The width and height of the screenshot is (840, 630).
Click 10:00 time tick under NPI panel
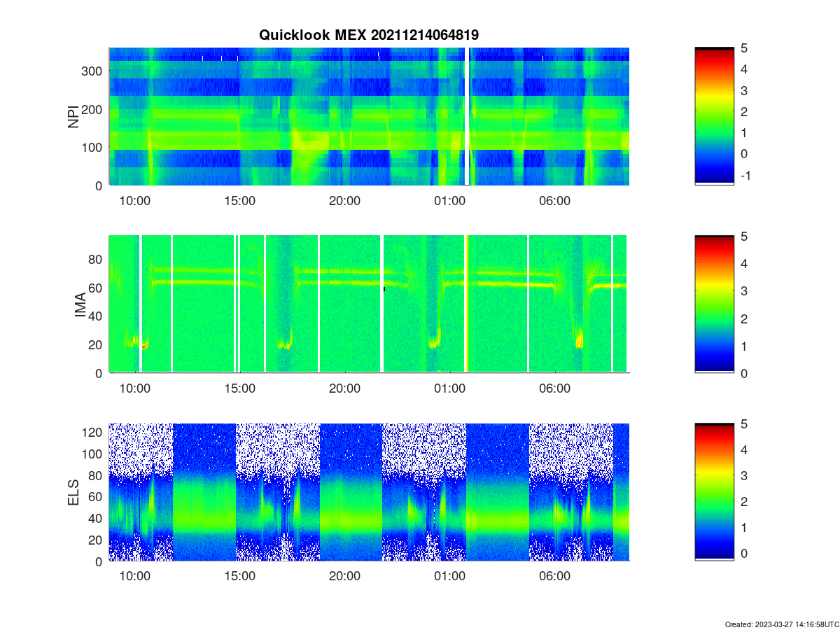pyautogui.click(x=135, y=201)
